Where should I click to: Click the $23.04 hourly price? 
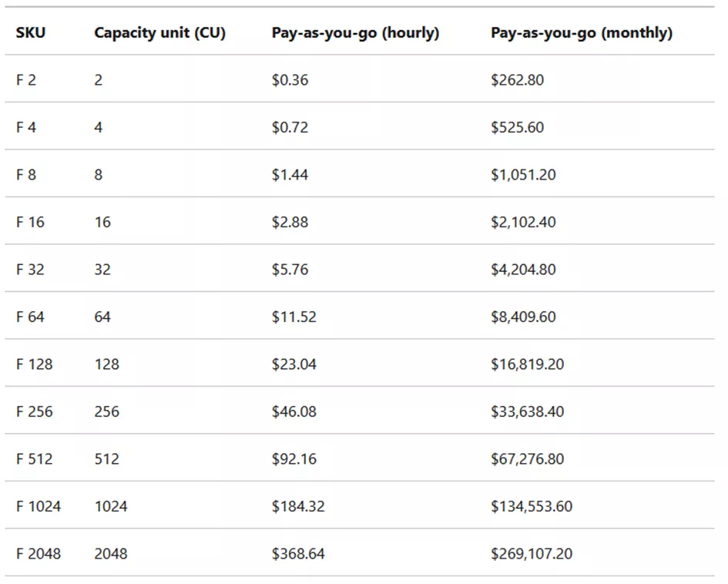(x=294, y=364)
